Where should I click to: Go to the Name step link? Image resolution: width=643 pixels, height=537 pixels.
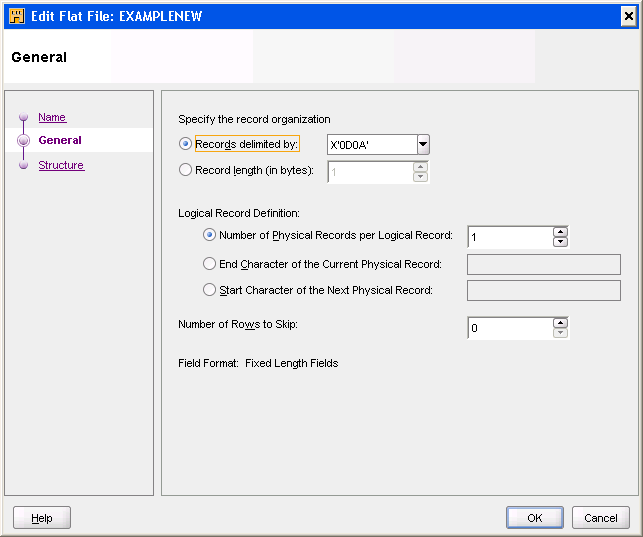52,118
